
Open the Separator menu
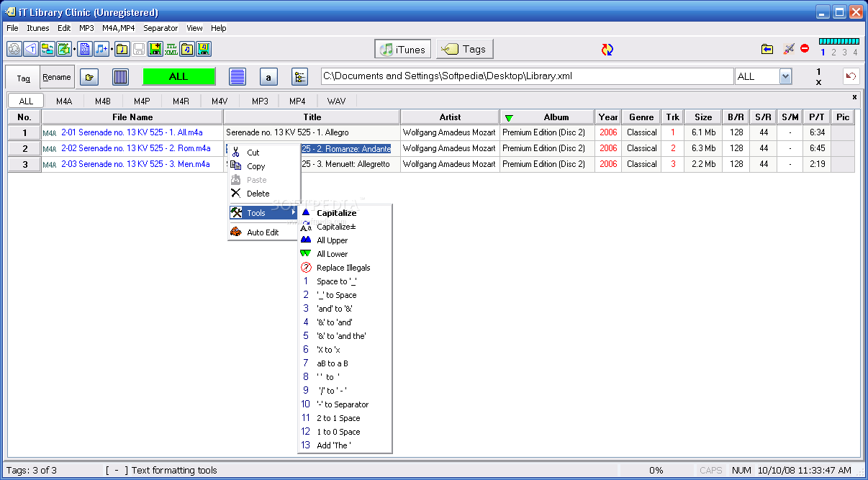pyautogui.click(x=161, y=28)
